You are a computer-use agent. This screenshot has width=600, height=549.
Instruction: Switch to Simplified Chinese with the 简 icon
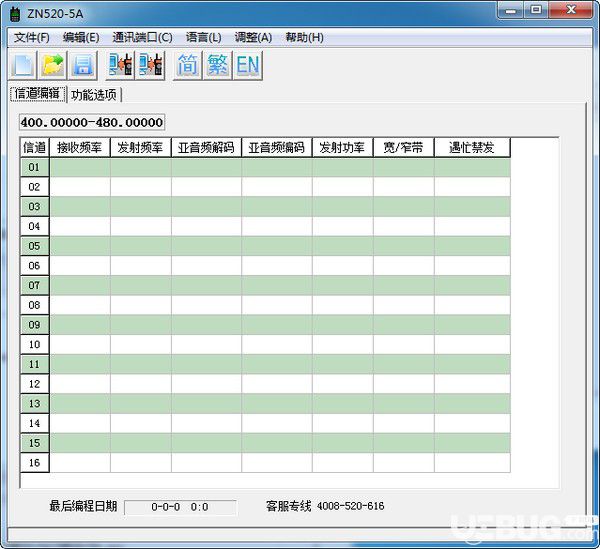pyautogui.click(x=188, y=65)
